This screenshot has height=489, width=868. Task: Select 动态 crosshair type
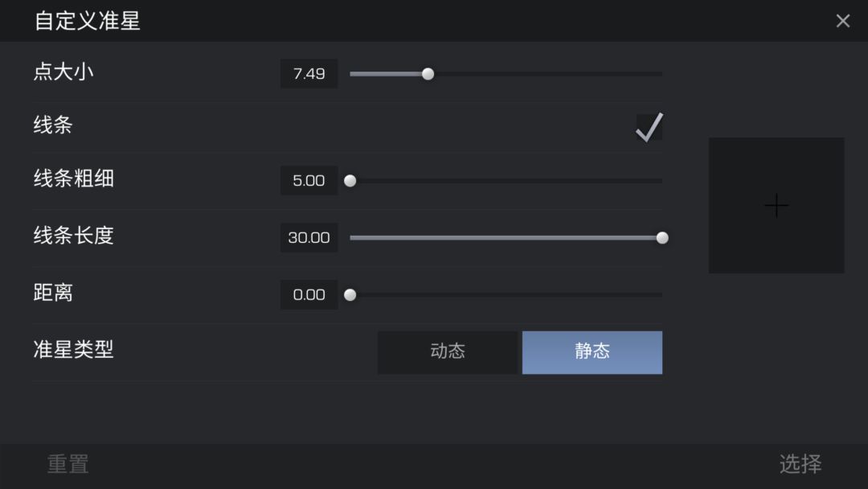coord(448,352)
